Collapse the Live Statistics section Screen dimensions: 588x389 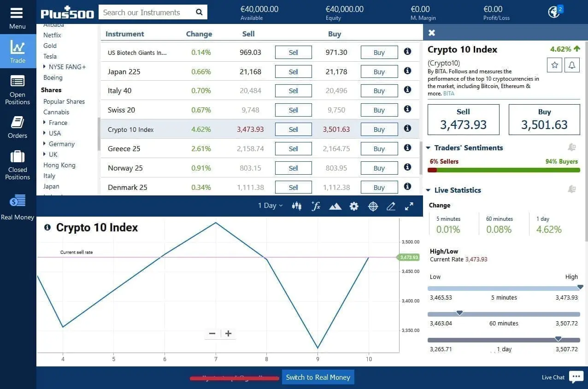pos(428,190)
